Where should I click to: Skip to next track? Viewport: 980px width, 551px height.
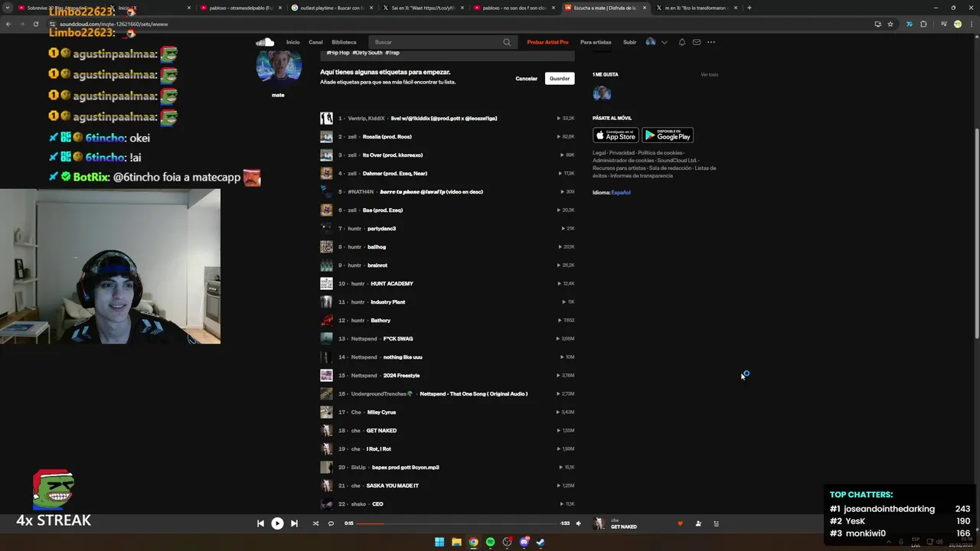pos(294,523)
